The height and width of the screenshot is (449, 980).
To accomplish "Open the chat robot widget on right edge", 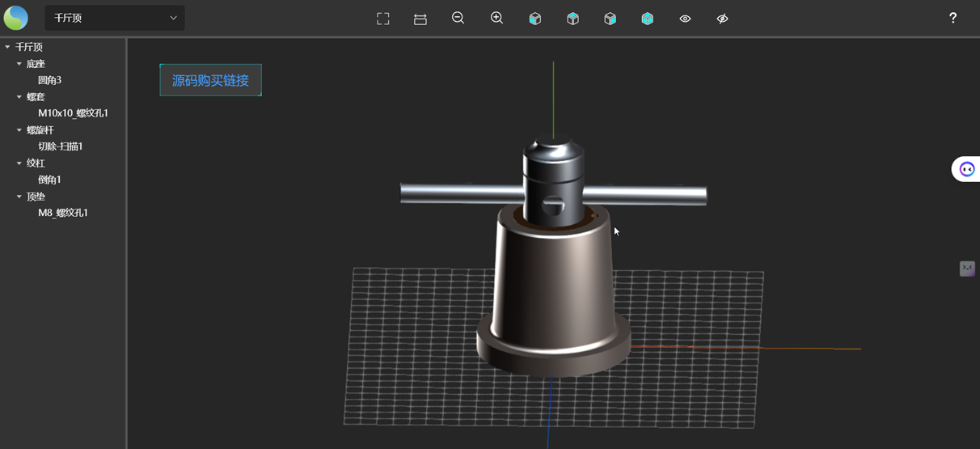I will click(x=966, y=169).
